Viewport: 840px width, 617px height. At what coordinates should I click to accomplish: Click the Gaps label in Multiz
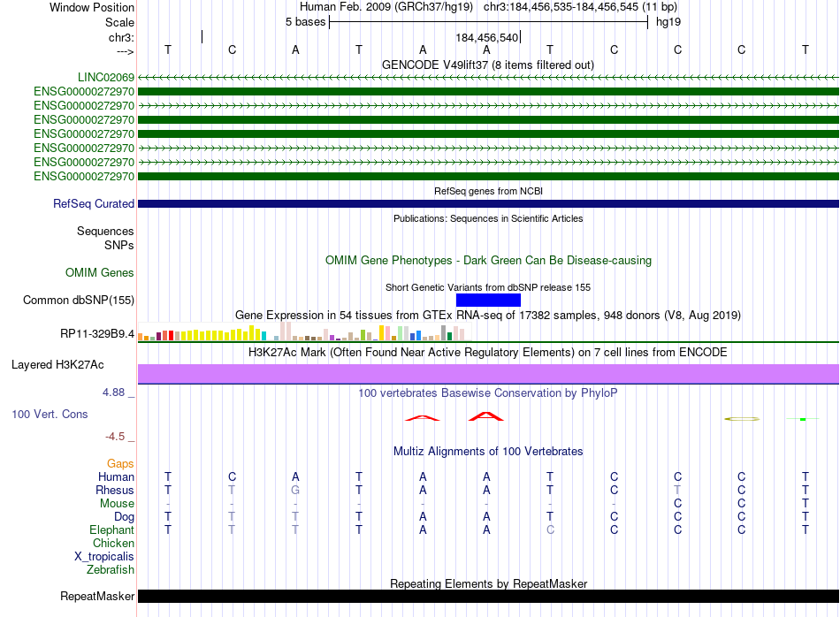[x=120, y=463]
